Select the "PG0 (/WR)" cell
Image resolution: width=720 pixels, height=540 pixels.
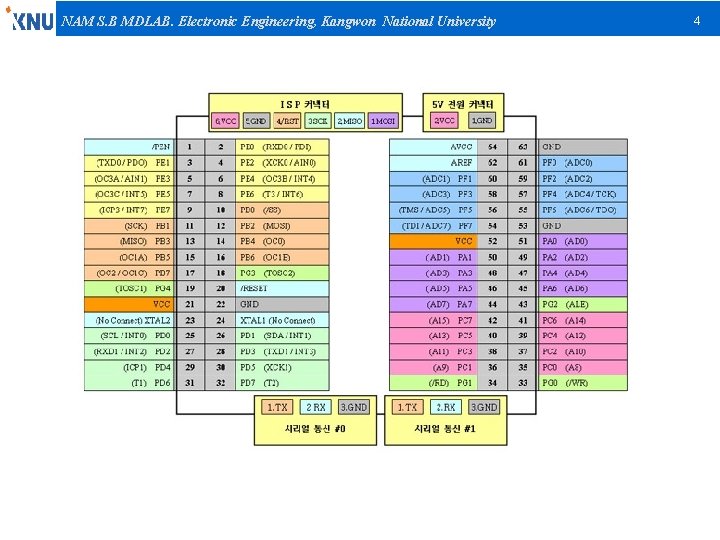[x=583, y=383]
